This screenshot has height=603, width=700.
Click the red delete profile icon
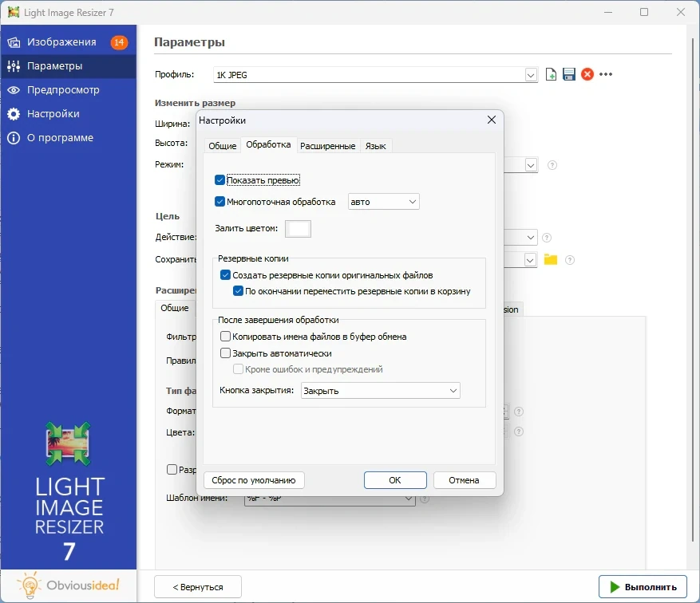(587, 74)
